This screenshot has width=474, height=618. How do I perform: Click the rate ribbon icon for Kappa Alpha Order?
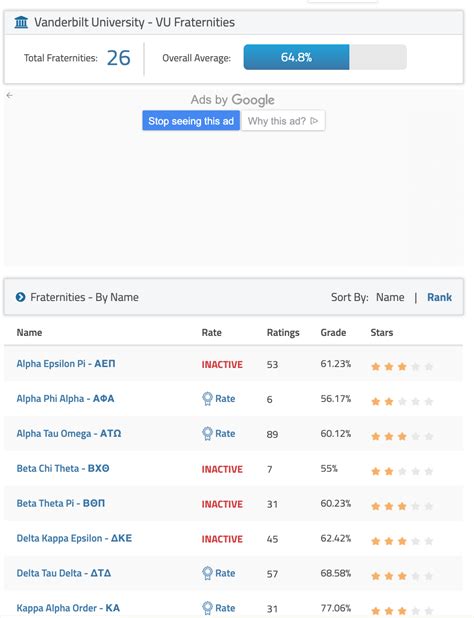pyautogui.click(x=207, y=608)
